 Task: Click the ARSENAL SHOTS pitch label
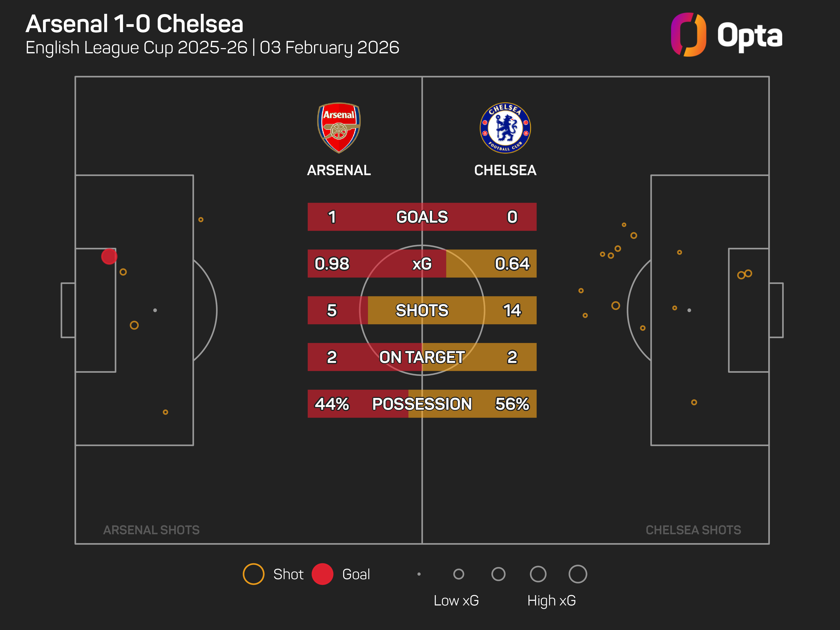(x=151, y=530)
